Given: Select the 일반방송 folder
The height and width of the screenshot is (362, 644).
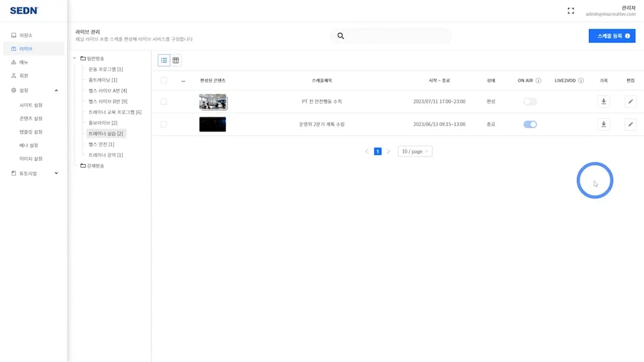Looking at the screenshot, I should (x=93, y=58).
